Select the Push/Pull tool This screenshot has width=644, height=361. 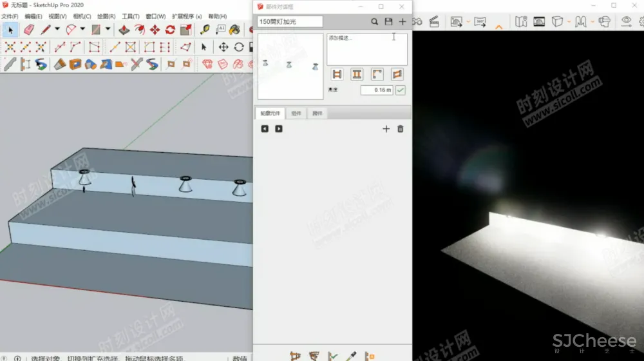point(124,30)
